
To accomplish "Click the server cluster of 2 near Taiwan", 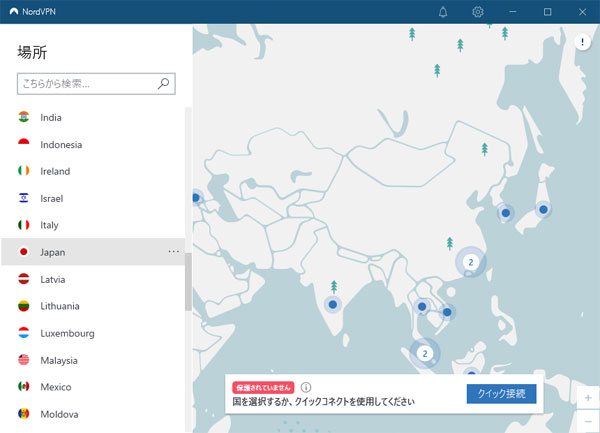I will (471, 262).
